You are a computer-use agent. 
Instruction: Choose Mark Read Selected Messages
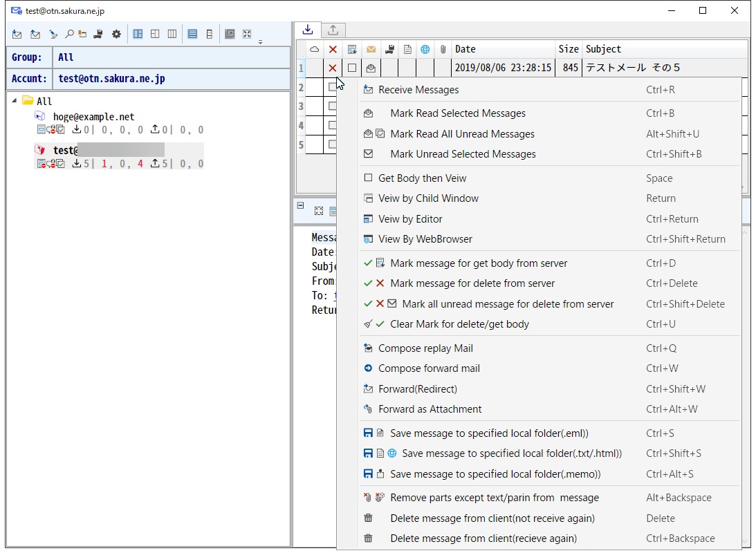(x=550, y=113)
